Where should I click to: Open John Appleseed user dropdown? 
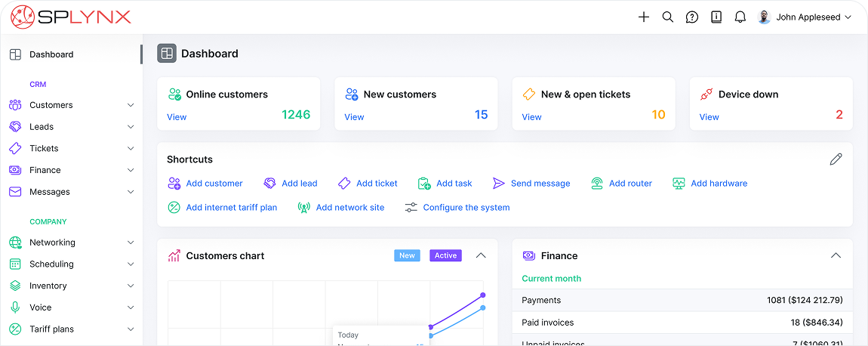805,17
